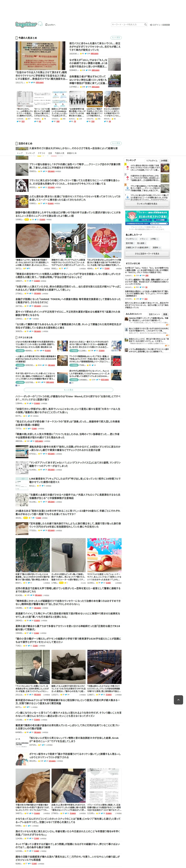Image resolution: width=186 pixels, height=868 pixels.
Task: Open the McDonald's student ban notice thumbnail
Action: [41, 56]
